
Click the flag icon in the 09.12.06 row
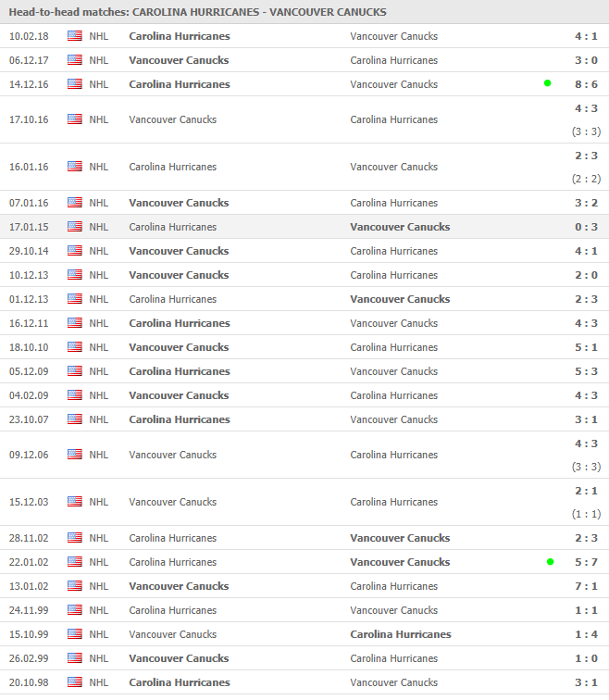(x=75, y=455)
